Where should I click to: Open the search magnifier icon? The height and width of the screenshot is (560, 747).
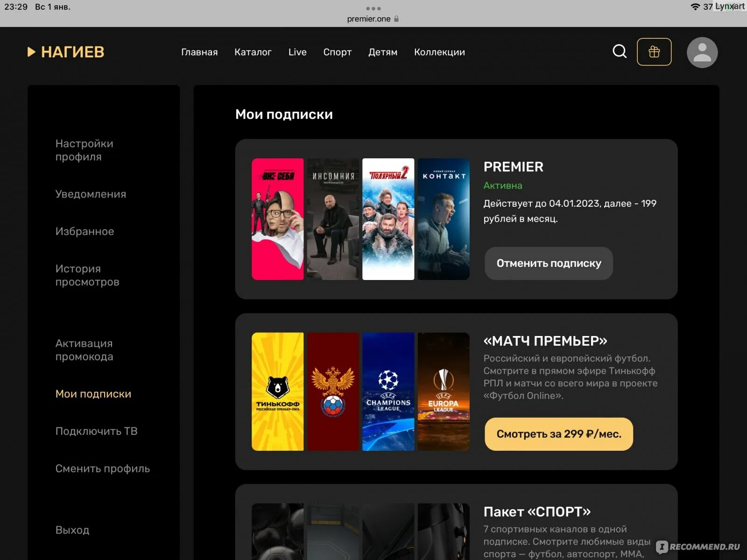(x=620, y=51)
